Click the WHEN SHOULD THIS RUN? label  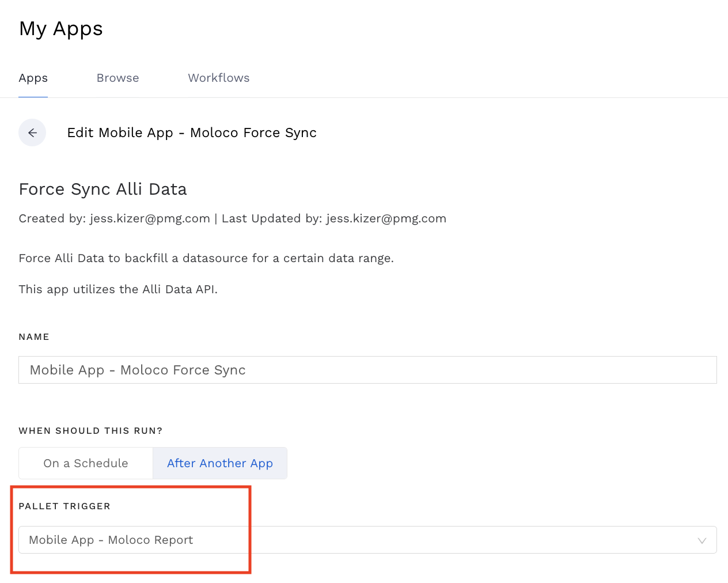pyautogui.click(x=90, y=431)
